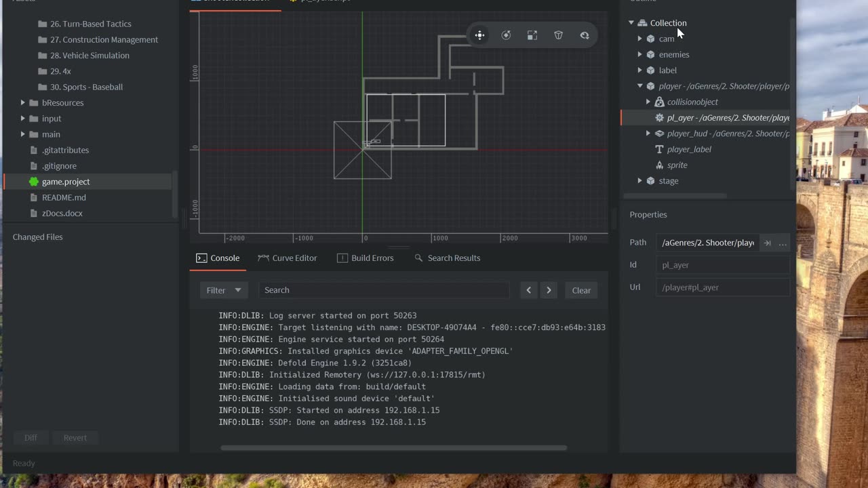Viewport: 868px width, 488px height.
Task: Click the stage game object icon
Action: click(650, 181)
